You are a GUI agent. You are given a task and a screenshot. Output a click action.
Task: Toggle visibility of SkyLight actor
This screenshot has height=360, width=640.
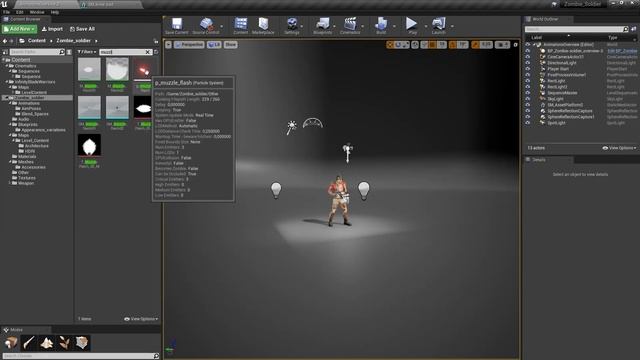click(527, 99)
